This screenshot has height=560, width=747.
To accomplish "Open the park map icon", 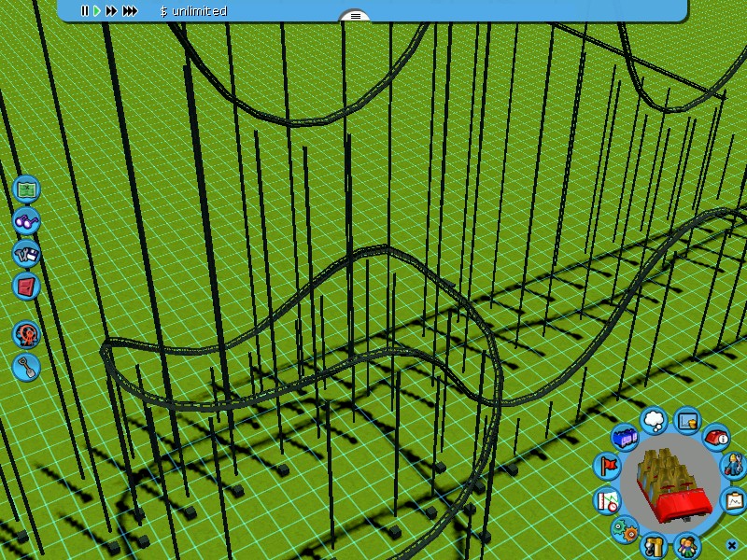I will click(x=26, y=189).
